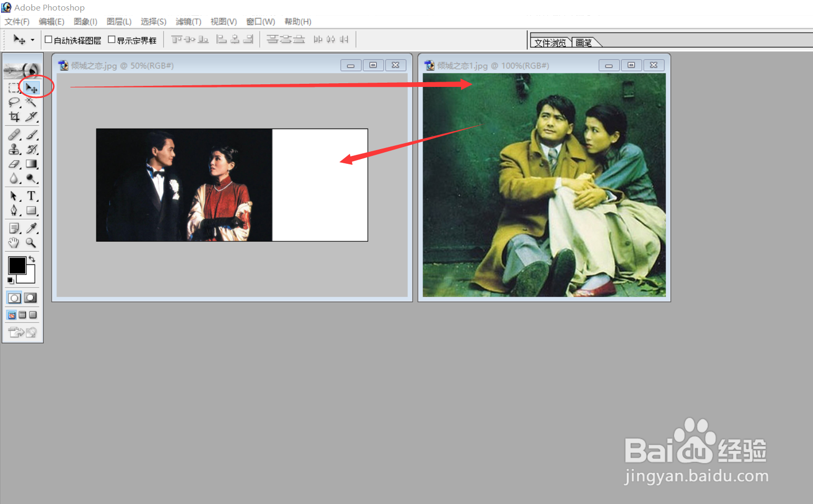Viewport: 813px width, 504px height.
Task: Click Distribute top edges button
Action: (272, 39)
